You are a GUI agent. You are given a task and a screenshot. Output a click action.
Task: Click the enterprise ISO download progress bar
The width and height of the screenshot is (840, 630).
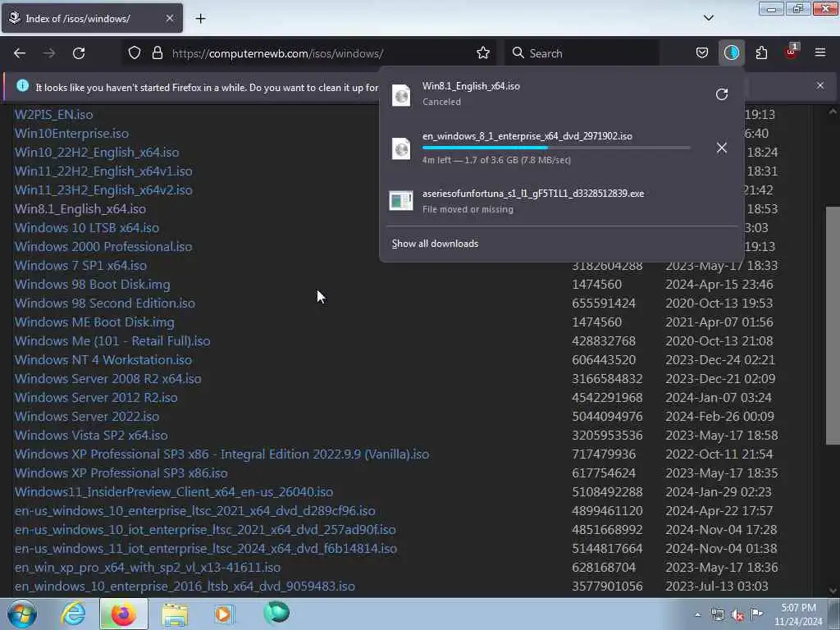556,148
